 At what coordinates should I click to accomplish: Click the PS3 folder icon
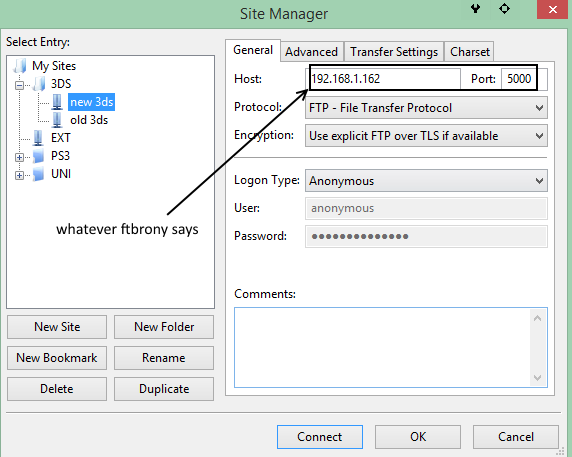tap(38, 156)
